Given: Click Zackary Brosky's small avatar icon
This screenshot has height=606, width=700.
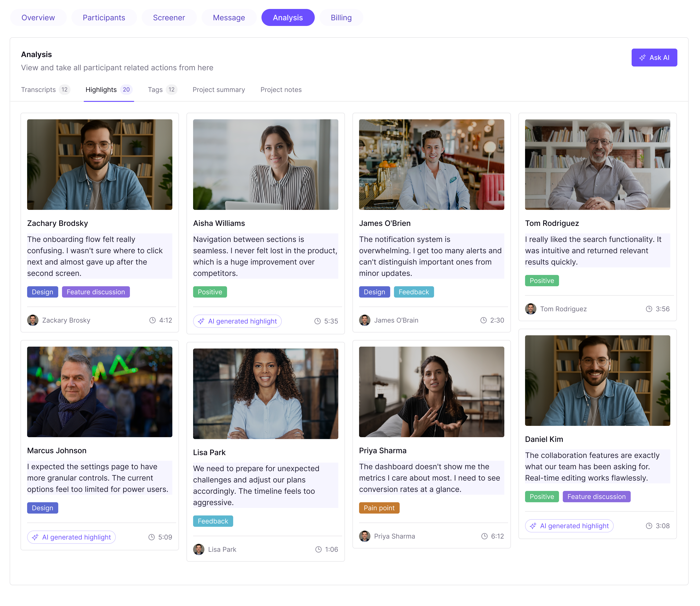Looking at the screenshot, I should [33, 320].
